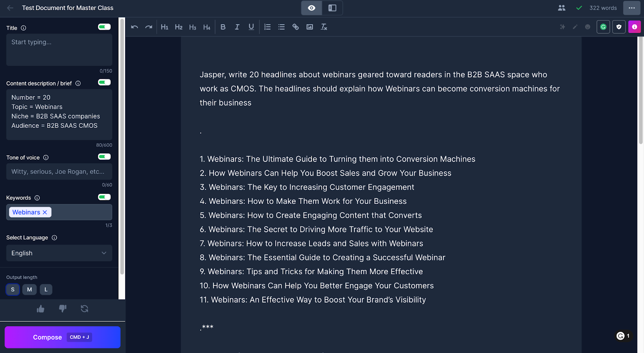Disable the Title toggle

point(104,27)
